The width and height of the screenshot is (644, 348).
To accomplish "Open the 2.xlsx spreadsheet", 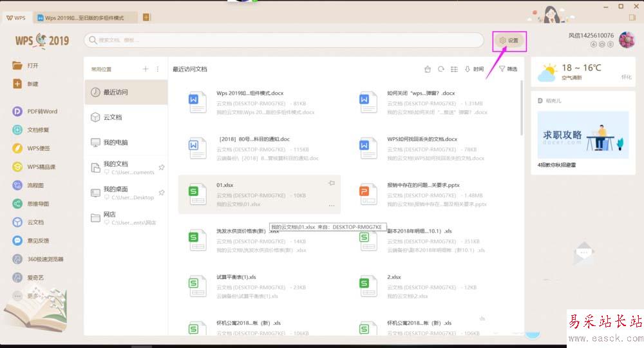I will (430, 286).
